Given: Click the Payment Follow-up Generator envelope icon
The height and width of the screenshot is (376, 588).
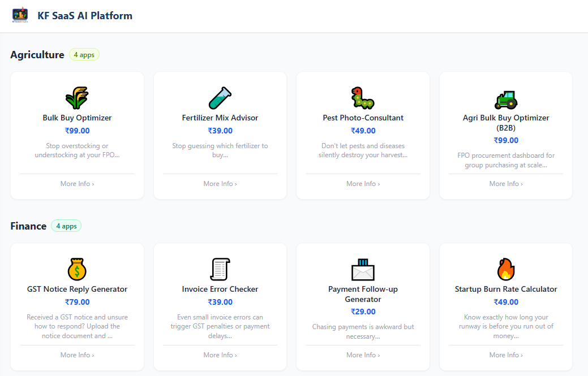Looking at the screenshot, I should [x=363, y=270].
